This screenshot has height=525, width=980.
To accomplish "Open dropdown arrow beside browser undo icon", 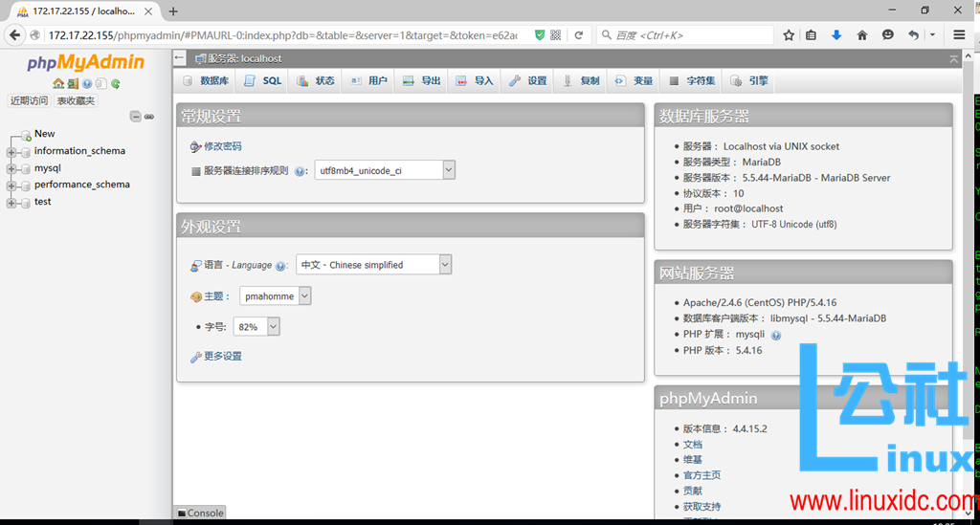I will 932,35.
